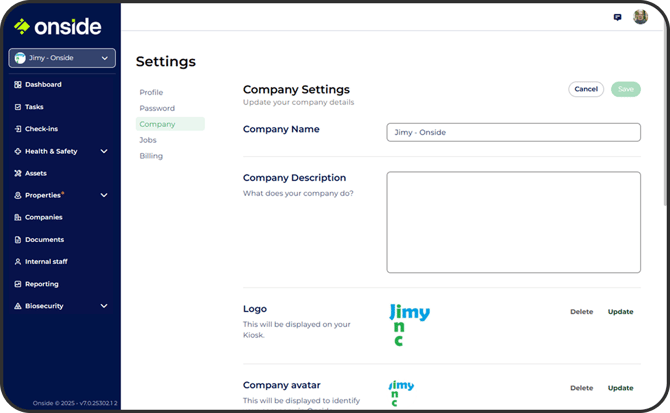This screenshot has width=670, height=413.
Task: Focus the Company Name input field
Action: tap(513, 132)
